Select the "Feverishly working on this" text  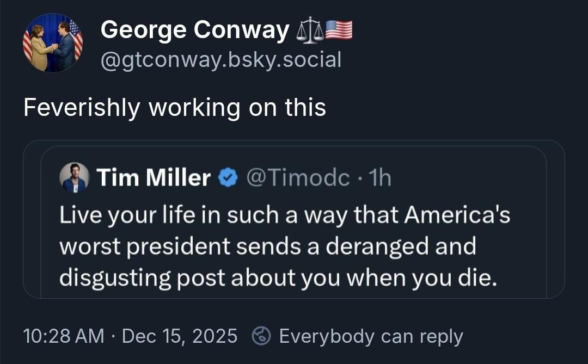point(174,107)
